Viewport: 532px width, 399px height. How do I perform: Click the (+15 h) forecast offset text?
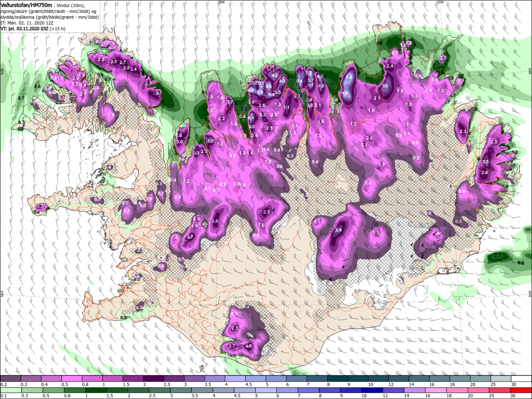pyautogui.click(x=57, y=29)
